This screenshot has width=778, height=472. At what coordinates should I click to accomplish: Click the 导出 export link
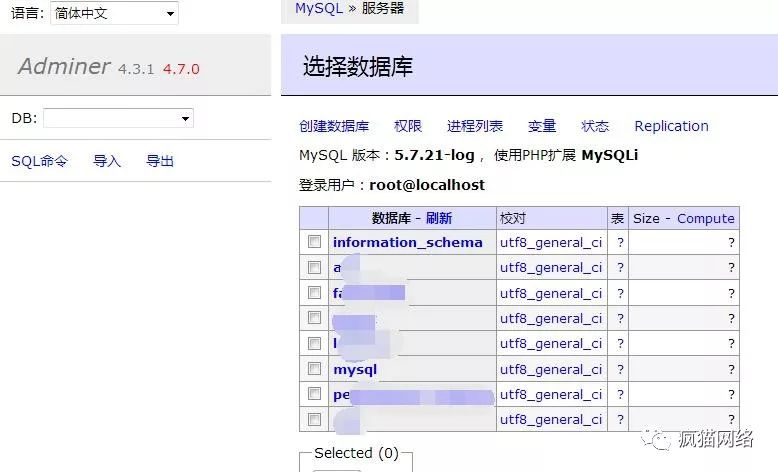[160, 161]
